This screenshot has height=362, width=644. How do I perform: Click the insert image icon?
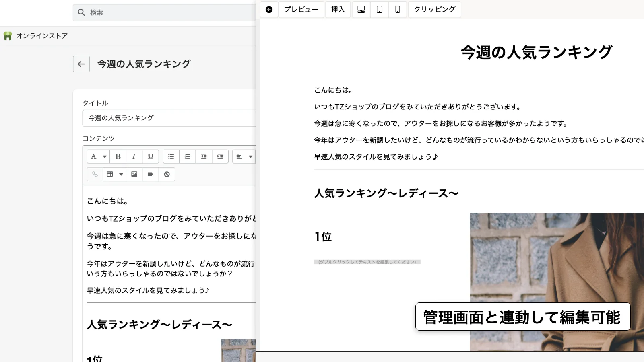(x=134, y=174)
